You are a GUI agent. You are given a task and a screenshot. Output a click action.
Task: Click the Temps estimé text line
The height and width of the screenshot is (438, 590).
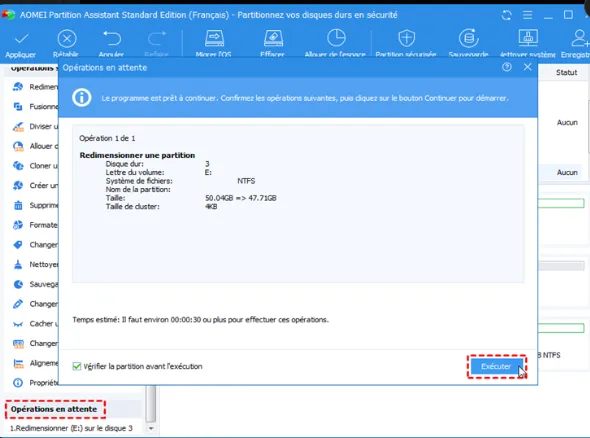pos(201,320)
